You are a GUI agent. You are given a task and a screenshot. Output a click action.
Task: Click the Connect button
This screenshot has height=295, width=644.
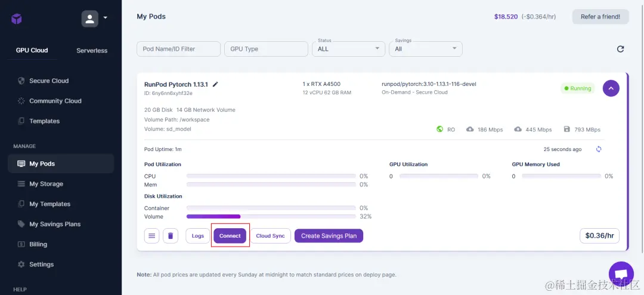(230, 236)
